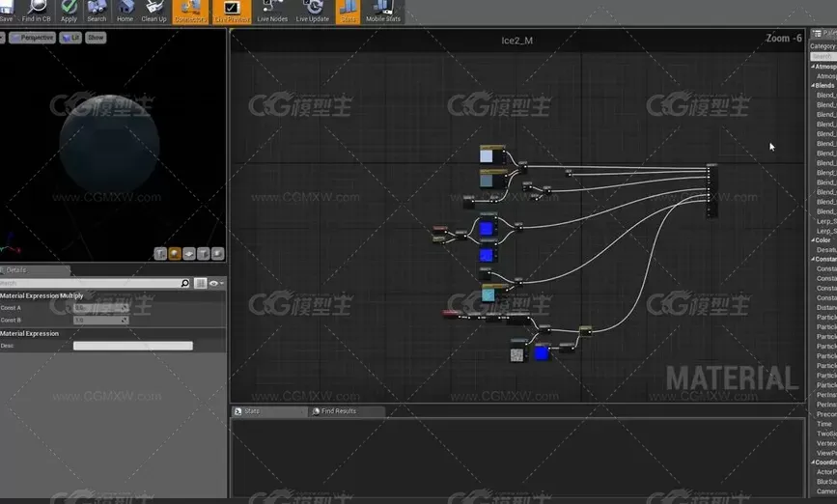Toggle Live Nodes in the toolbar
Viewport: 837px width, 504px height.
(272, 12)
